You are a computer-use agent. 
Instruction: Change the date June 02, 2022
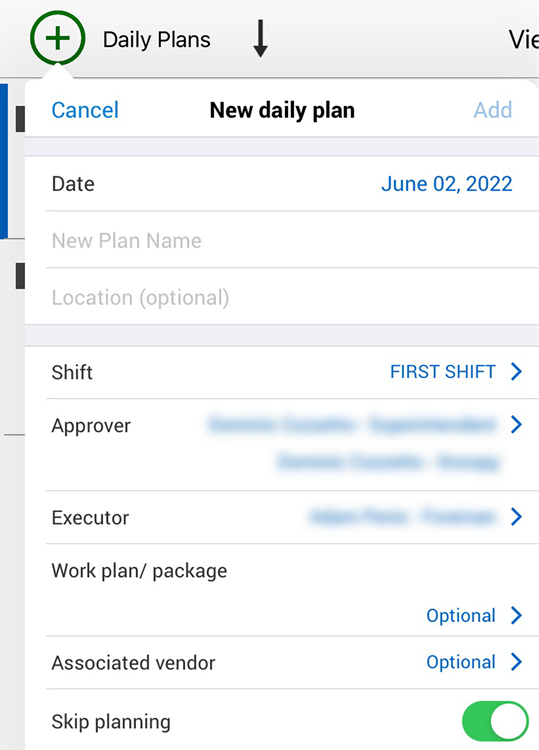click(x=447, y=184)
